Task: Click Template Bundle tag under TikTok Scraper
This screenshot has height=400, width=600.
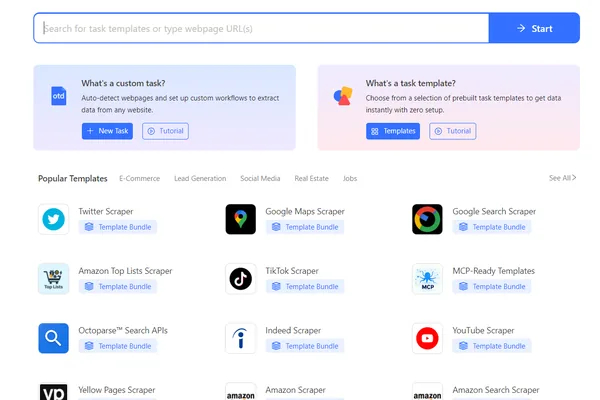Action: click(x=305, y=286)
